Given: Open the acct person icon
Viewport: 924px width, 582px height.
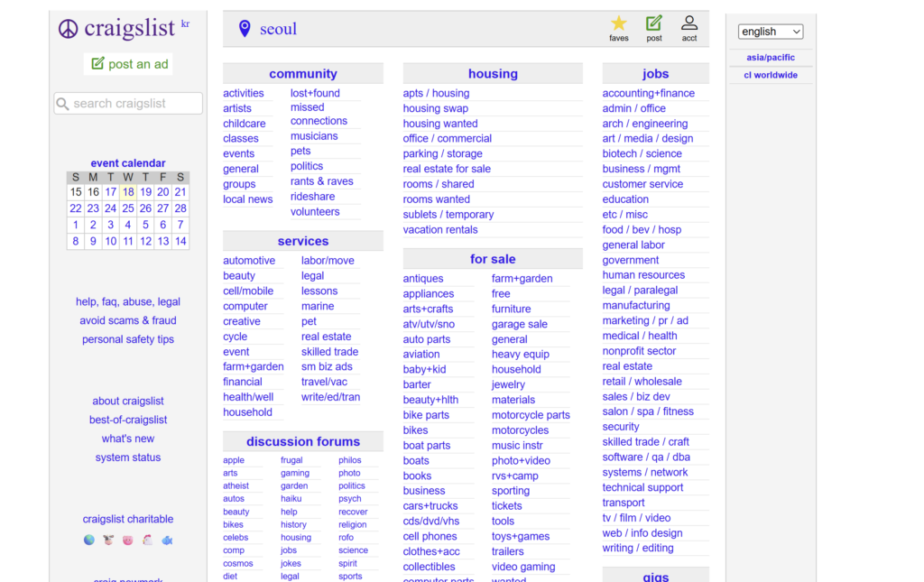Looking at the screenshot, I should coord(688,23).
